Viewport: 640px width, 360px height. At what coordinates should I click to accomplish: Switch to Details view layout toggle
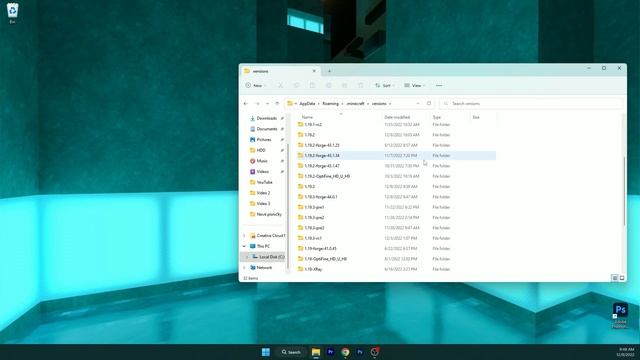(x=615, y=278)
